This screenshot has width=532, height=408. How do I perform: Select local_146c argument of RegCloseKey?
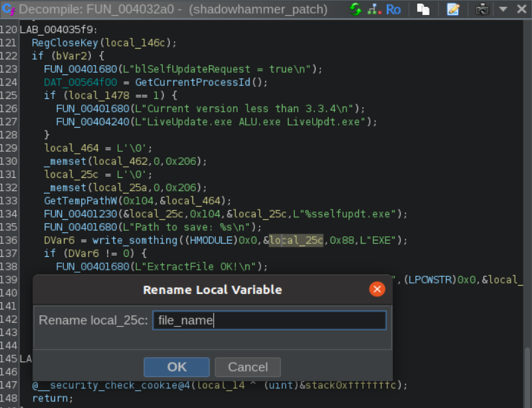[135, 43]
